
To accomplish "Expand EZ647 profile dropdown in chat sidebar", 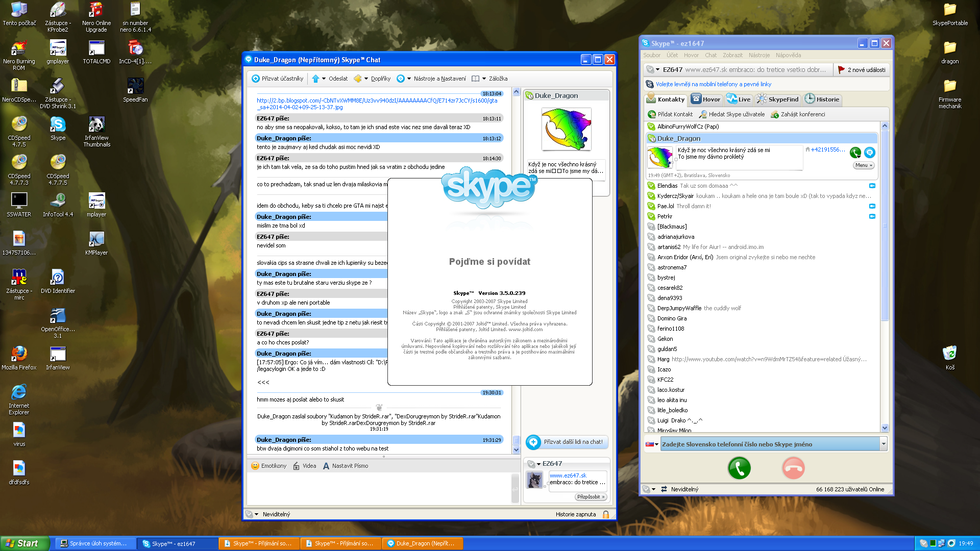I will (x=538, y=464).
